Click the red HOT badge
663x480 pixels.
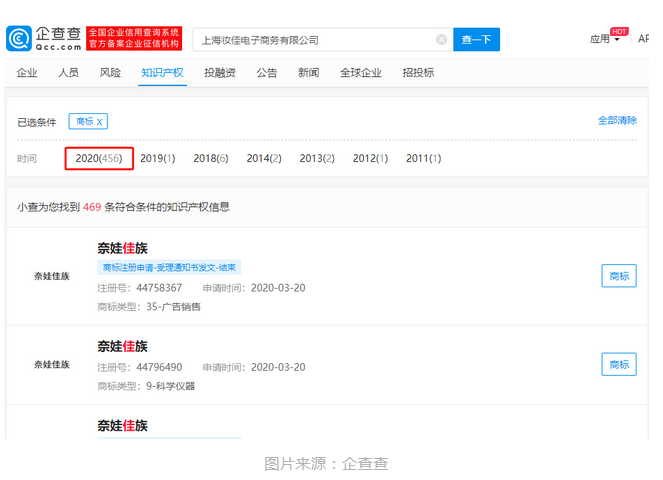click(619, 32)
